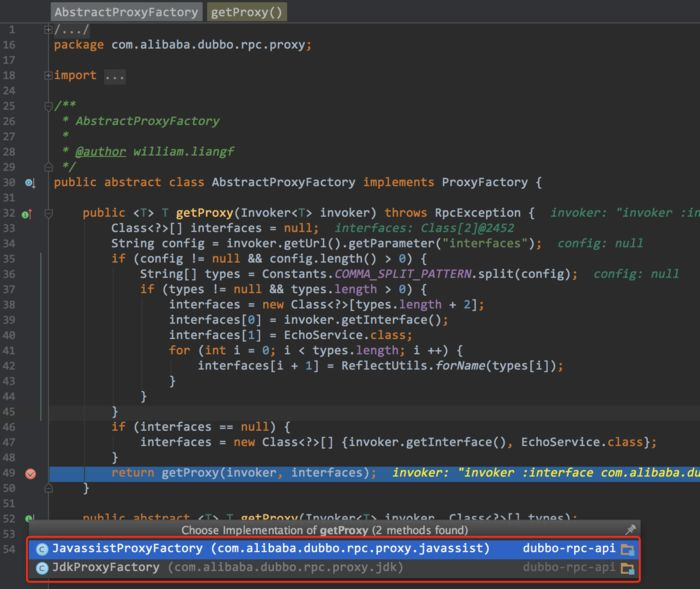
Task: Click the module folder icon in JdkProxyFactory row
Action: (627, 568)
